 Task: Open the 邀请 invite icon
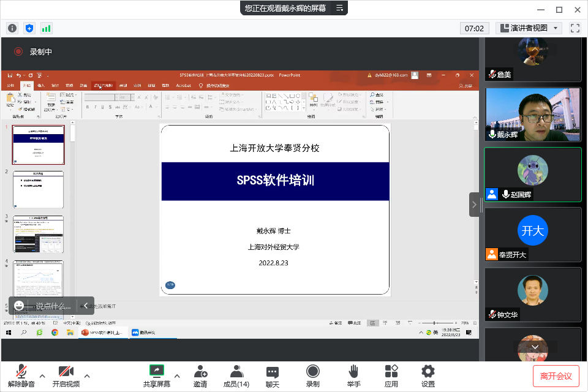coord(200,376)
